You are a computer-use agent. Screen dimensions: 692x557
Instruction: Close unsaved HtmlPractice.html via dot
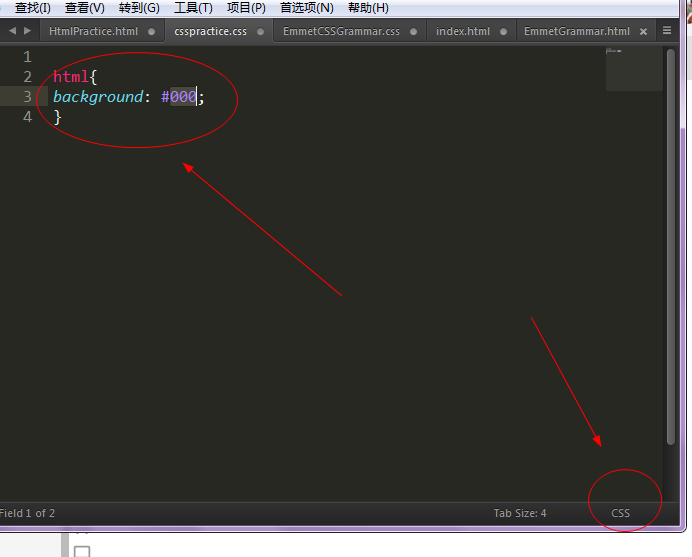click(151, 32)
